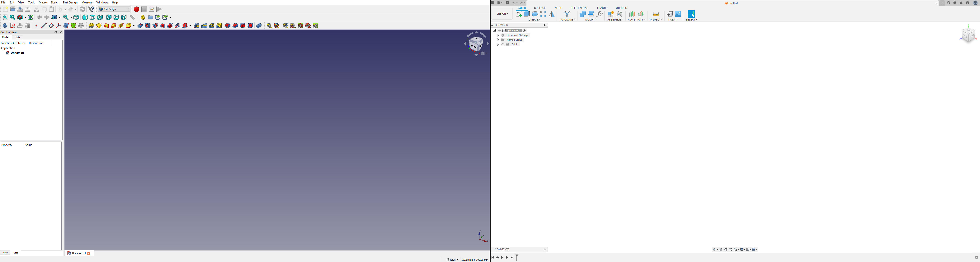
Task: Click the Fusion save icon
Action: (507, 3)
